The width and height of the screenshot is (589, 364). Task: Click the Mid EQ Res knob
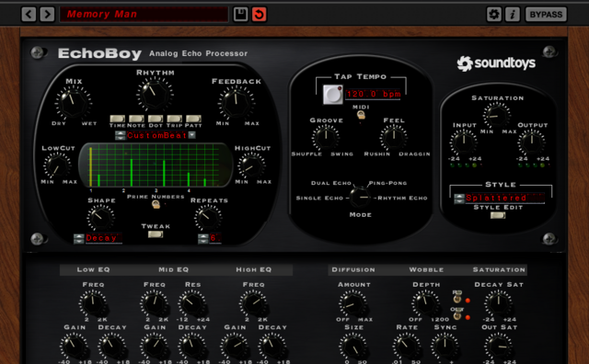pyautogui.click(x=192, y=303)
